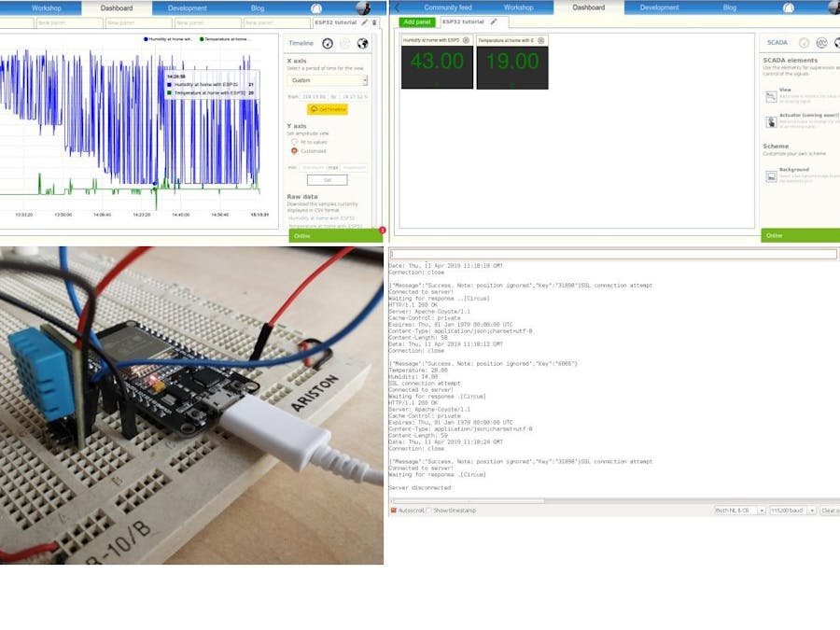Select the View SCADA element icon
Image resolution: width=840 pixels, height=630 pixels.
pyautogui.click(x=770, y=95)
